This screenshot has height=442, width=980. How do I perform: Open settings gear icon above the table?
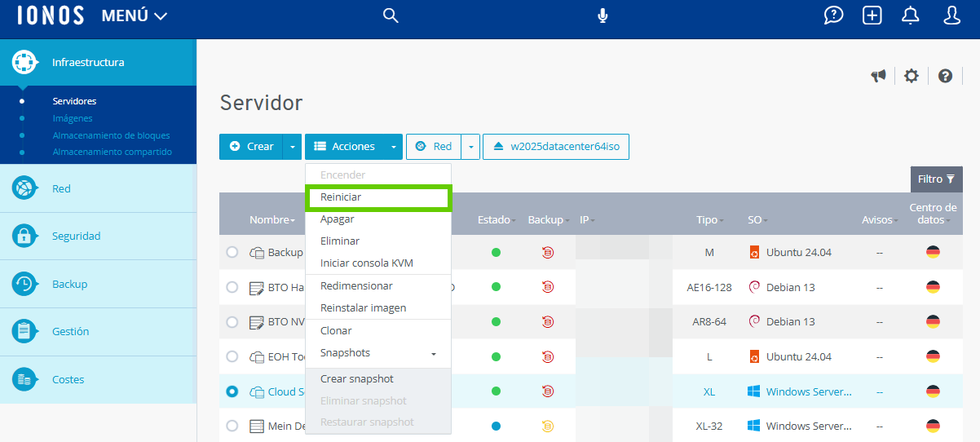(912, 76)
